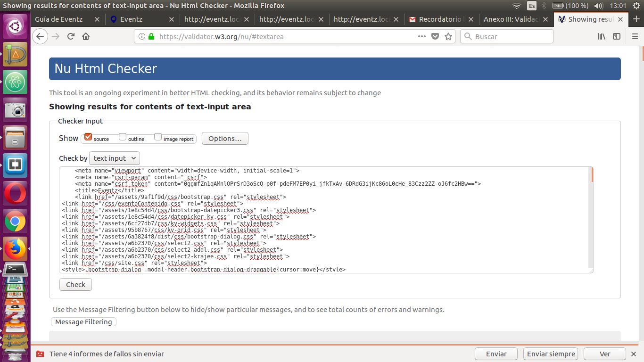The height and width of the screenshot is (362, 644).
Task: Launch Google Chrome from the dock
Action: [16, 221]
